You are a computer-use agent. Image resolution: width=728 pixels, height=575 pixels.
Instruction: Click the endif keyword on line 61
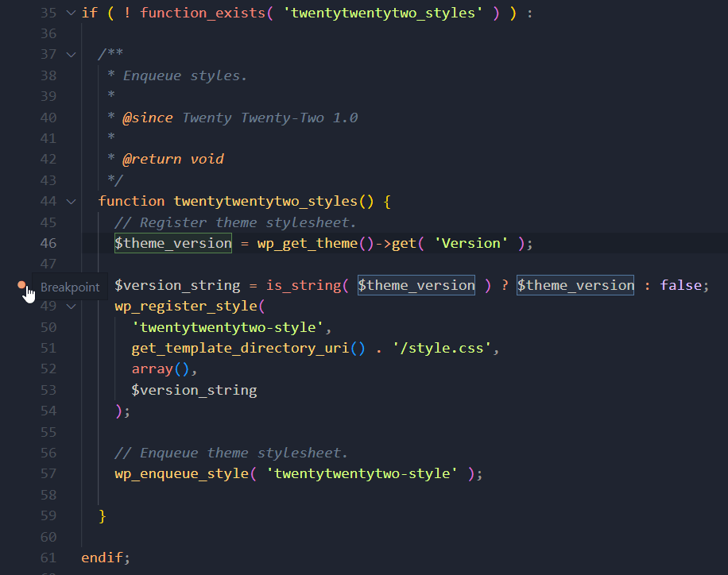pyautogui.click(x=103, y=558)
